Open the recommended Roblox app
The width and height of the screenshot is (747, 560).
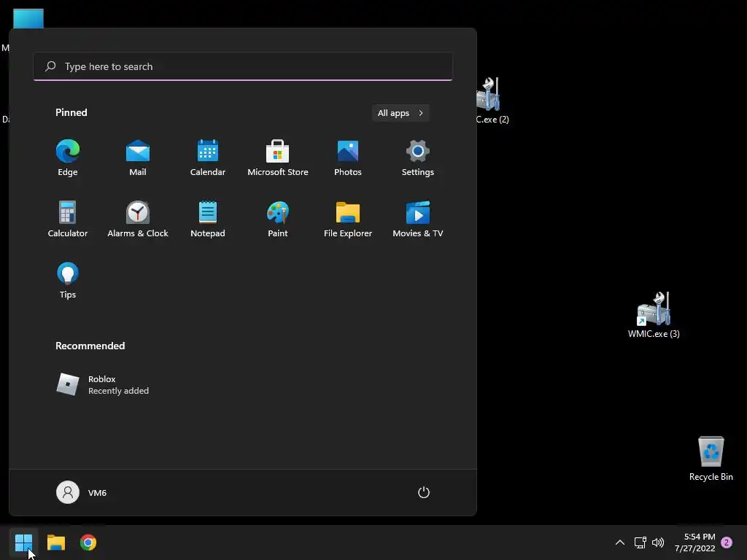102,385
